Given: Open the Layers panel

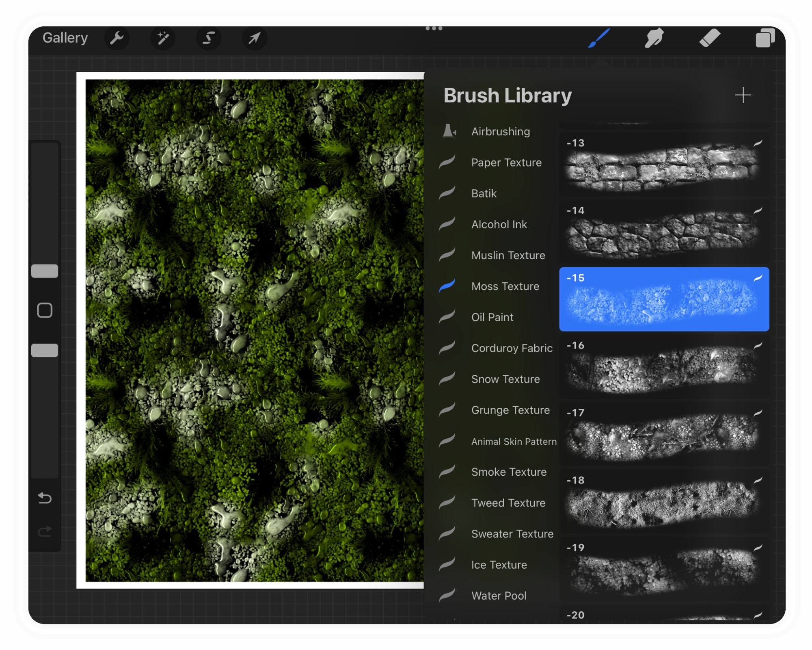Looking at the screenshot, I should [x=765, y=38].
